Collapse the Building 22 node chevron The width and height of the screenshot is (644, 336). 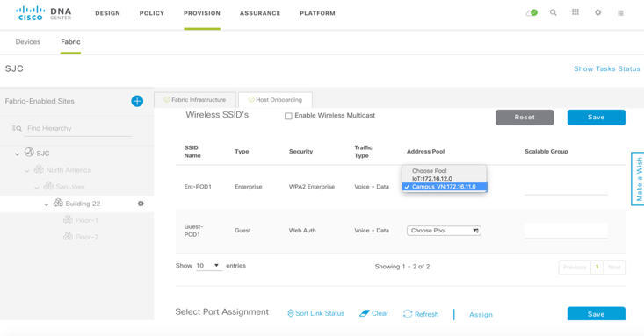pos(47,204)
